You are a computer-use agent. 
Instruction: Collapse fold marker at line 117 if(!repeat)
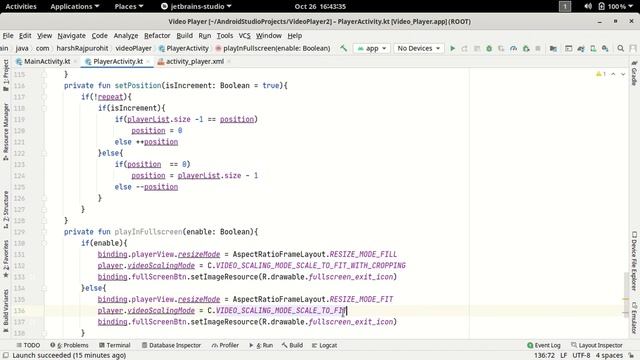[x=44, y=97]
